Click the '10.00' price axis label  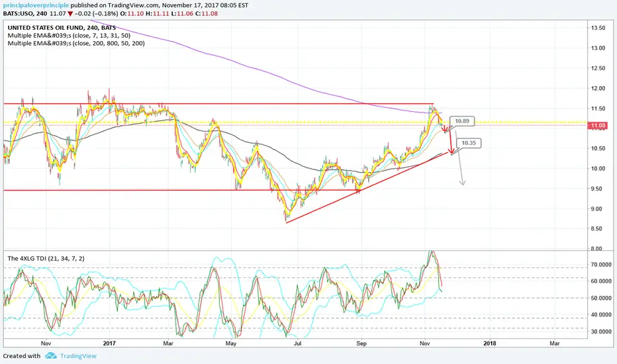pyautogui.click(x=598, y=168)
